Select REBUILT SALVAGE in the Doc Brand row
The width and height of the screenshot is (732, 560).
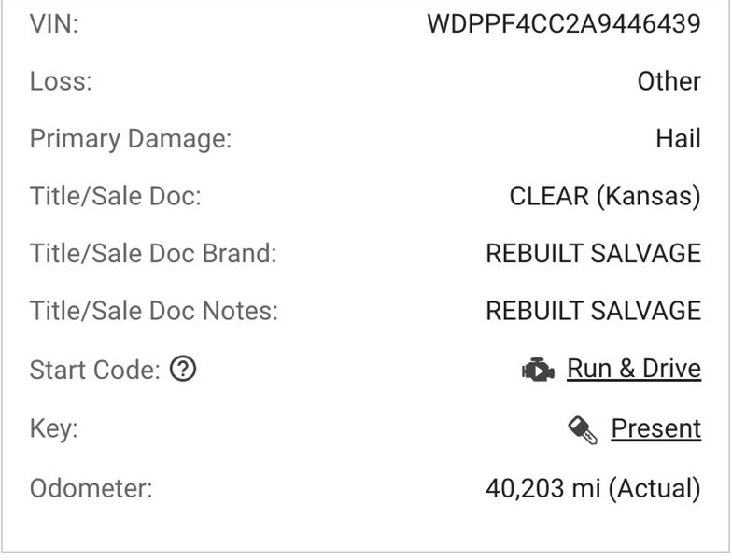pos(593,254)
